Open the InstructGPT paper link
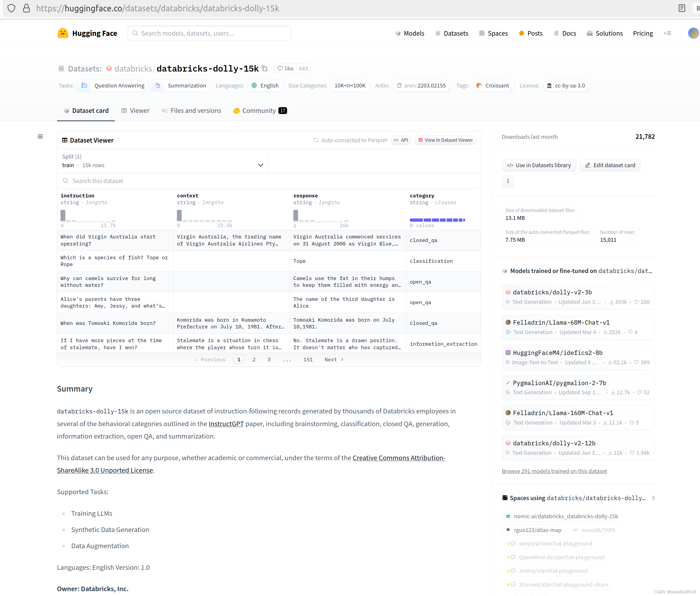The image size is (700, 596). click(x=226, y=424)
